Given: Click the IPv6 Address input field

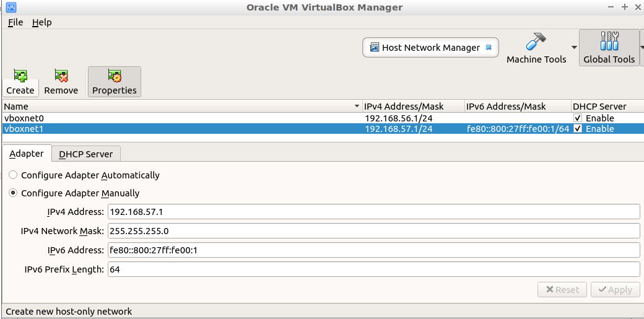Looking at the screenshot, I should [x=374, y=250].
